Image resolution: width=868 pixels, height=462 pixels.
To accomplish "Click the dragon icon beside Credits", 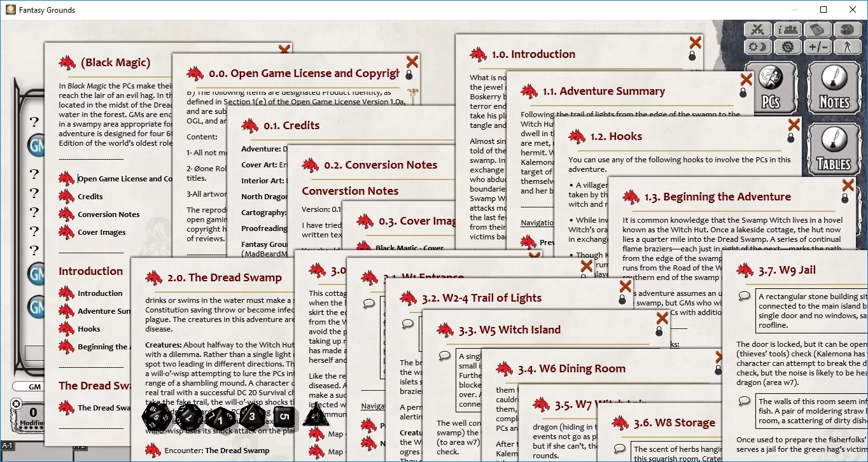I will 67,197.
